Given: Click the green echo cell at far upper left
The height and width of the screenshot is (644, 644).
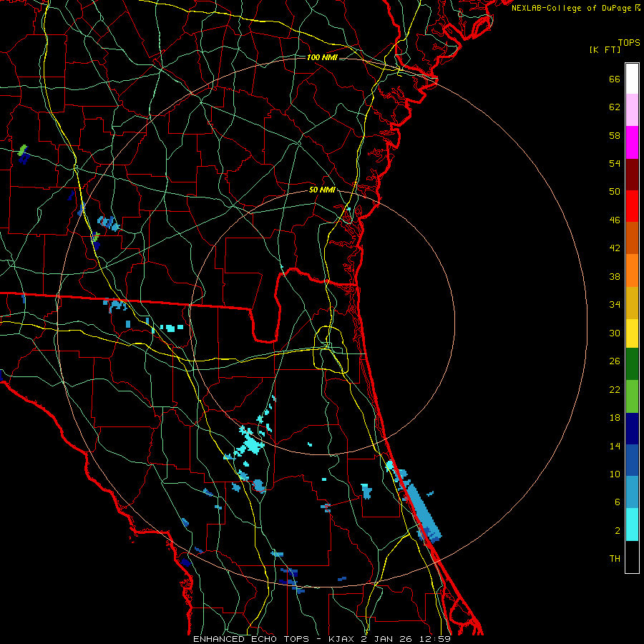Looking at the screenshot, I should [23, 150].
